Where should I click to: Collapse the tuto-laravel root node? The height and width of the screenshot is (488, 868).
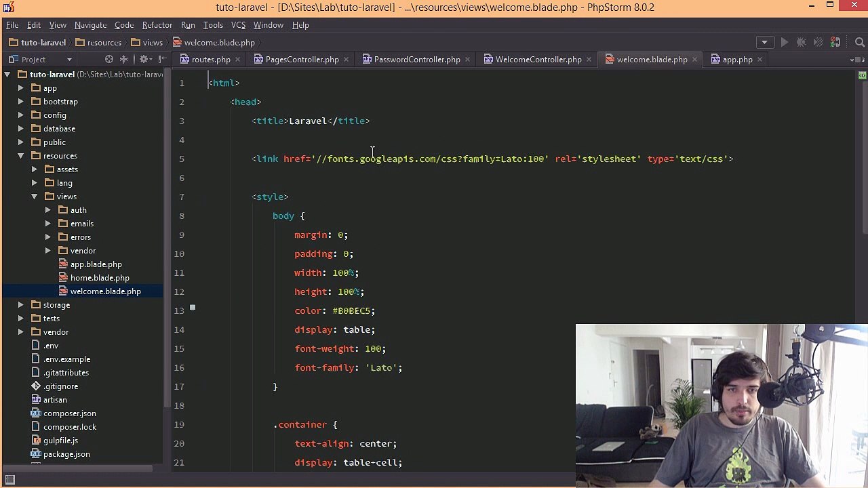(7, 75)
